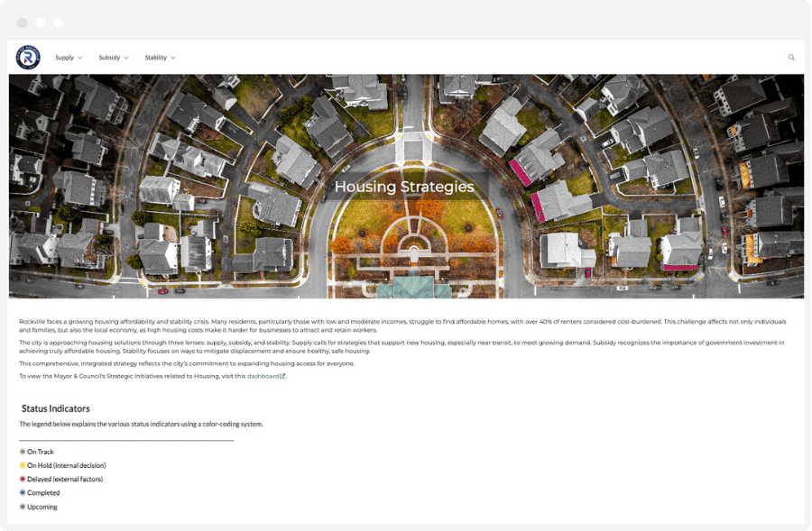Viewport: 812px width, 531px height.
Task: Click the maroon Upcoming status dot
Action: [22, 507]
